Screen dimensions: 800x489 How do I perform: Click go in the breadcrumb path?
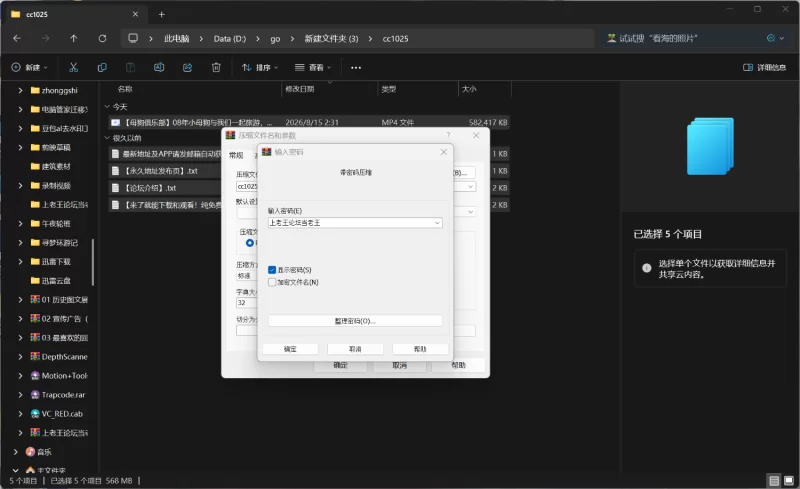coord(275,39)
